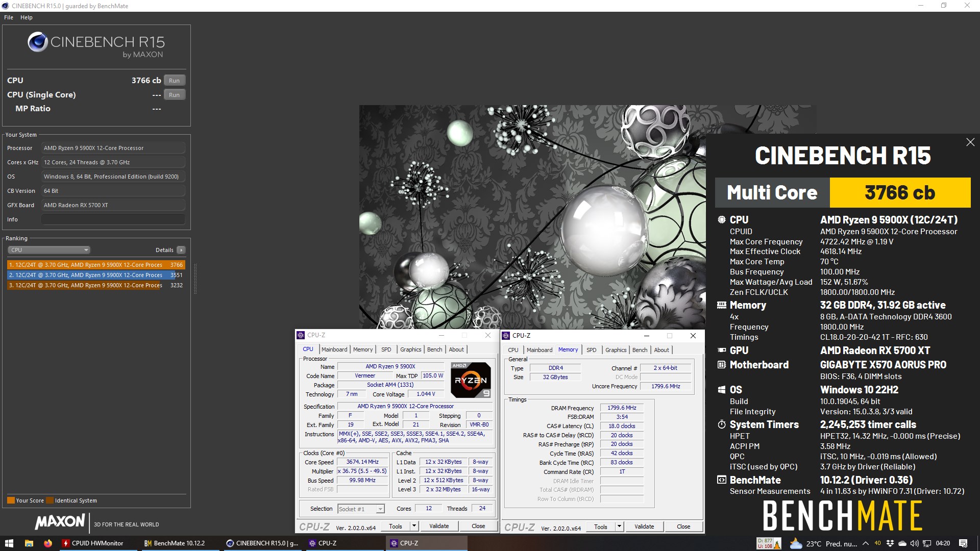Switch to CPU tab in right CPU-Z
Image resolution: width=980 pixels, height=551 pixels.
click(x=513, y=350)
